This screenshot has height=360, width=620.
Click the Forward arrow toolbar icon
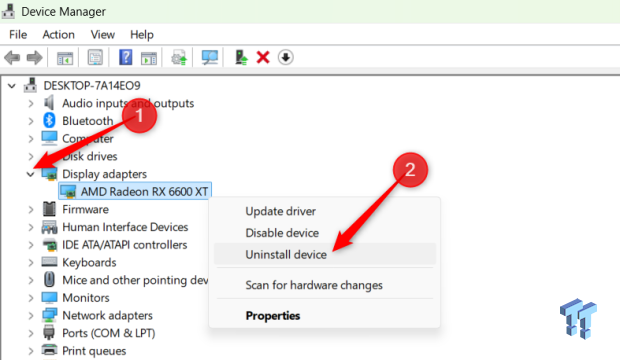[34, 58]
